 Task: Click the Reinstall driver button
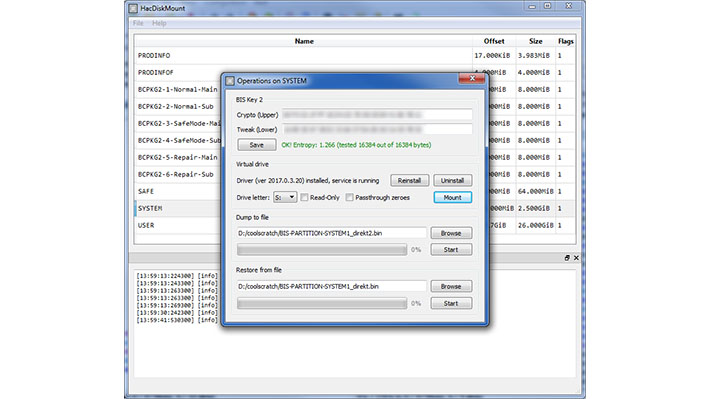pyautogui.click(x=409, y=180)
